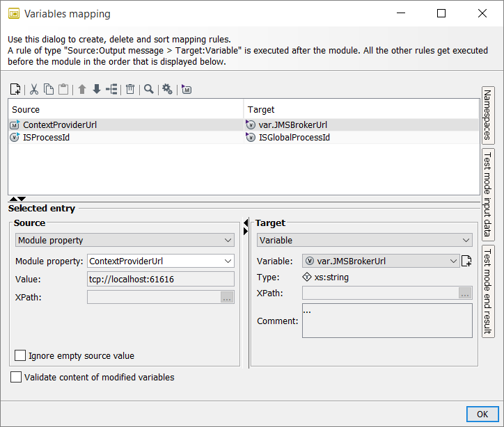Open the Module property source type dropdown

coord(125,240)
